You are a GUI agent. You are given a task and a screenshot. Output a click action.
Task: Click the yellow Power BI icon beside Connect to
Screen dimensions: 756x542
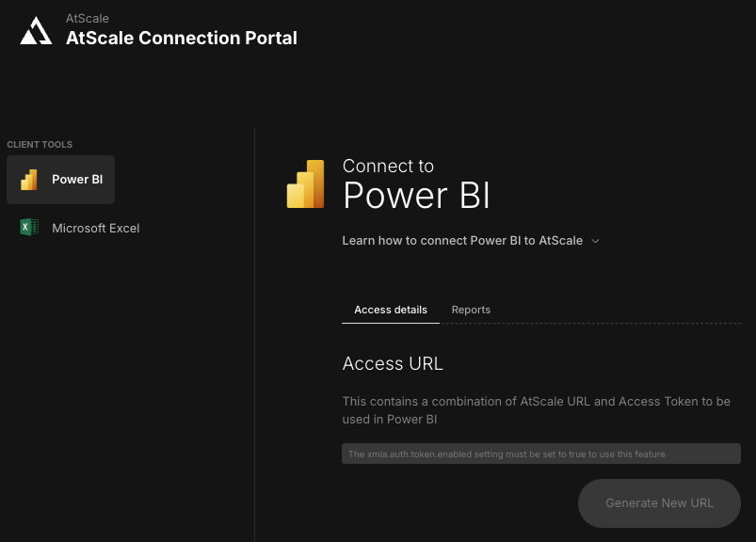click(304, 183)
